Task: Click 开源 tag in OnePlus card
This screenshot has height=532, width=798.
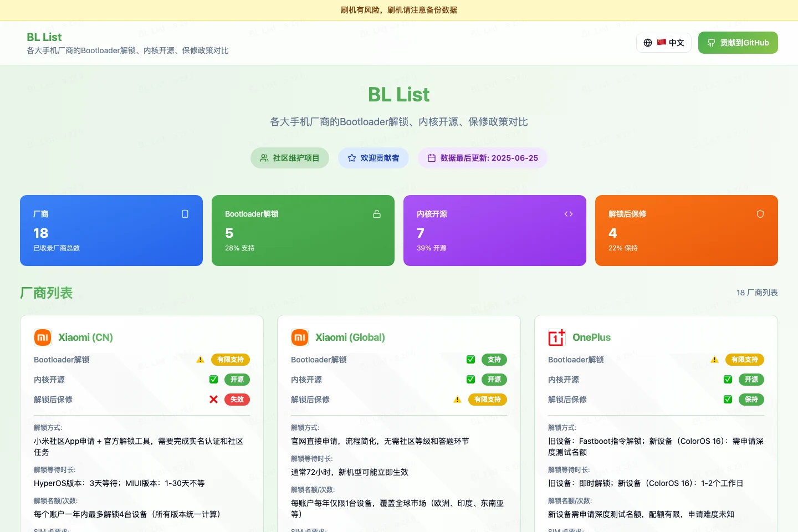Action: point(751,380)
